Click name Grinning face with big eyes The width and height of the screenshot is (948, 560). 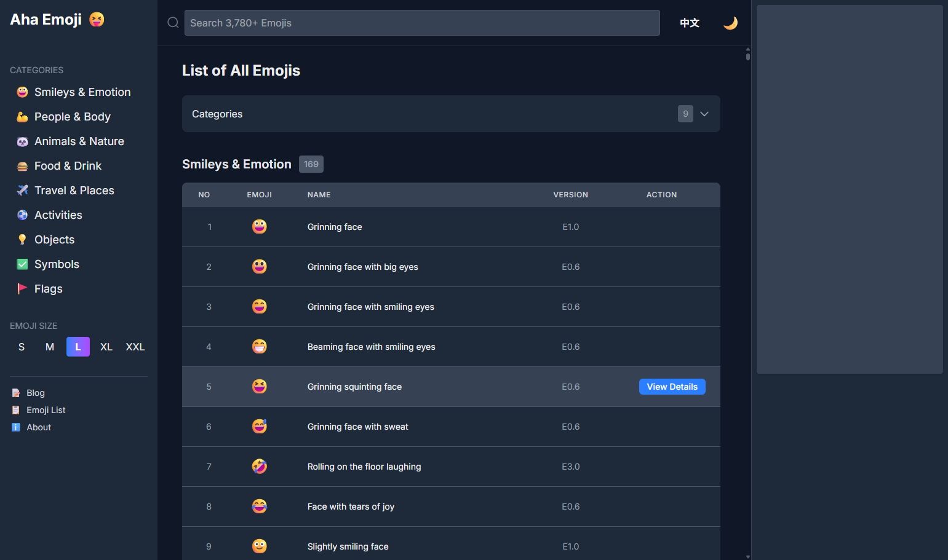363,267
